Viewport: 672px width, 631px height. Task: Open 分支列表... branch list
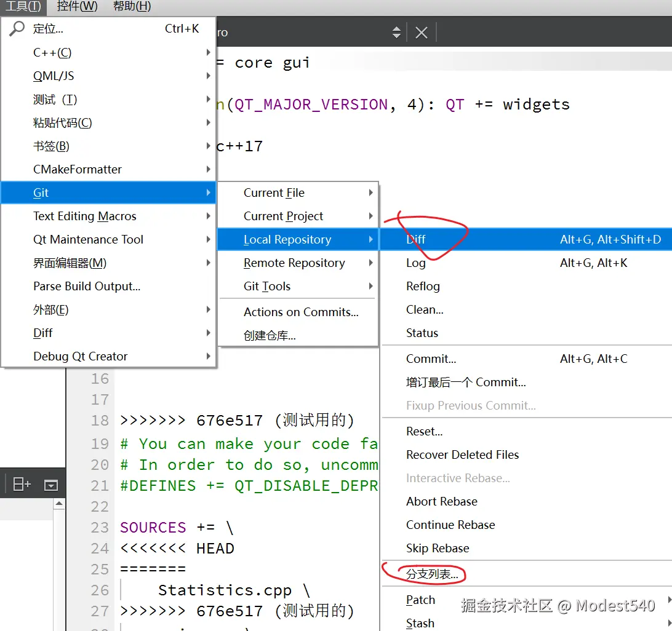point(526,574)
